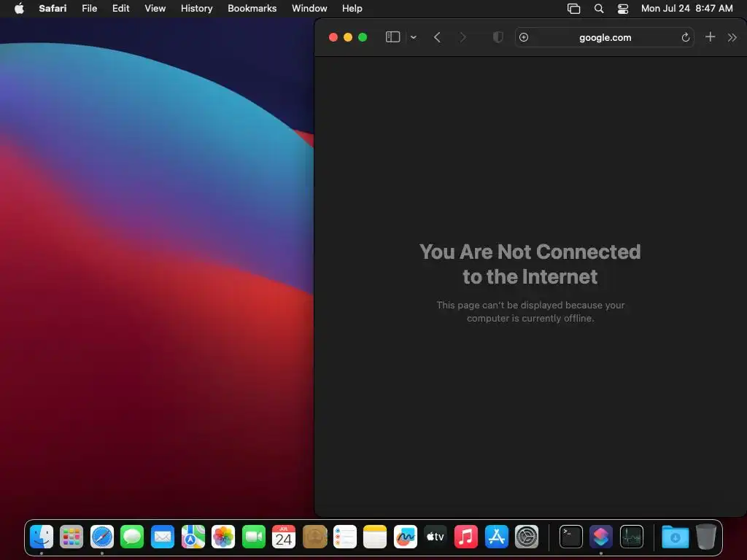The image size is (747, 560).
Task: Open FaceTime from the Dock
Action: 253,537
